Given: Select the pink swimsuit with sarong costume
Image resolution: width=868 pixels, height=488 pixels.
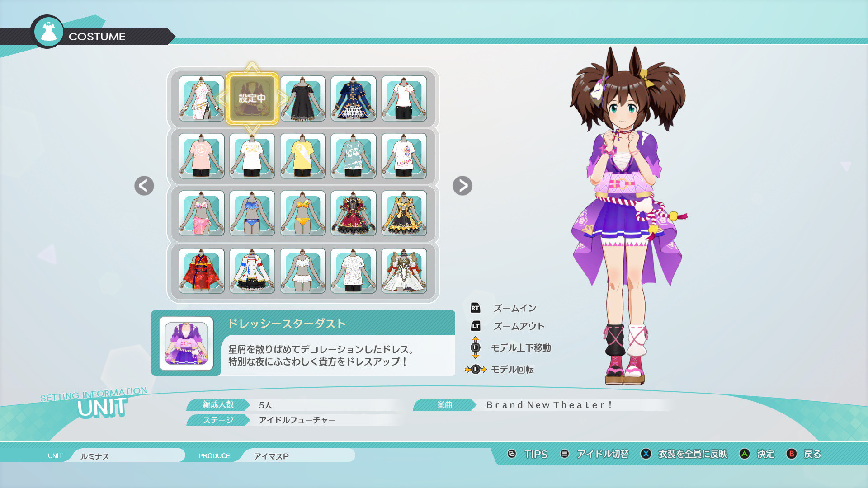Looking at the screenshot, I should [x=201, y=214].
